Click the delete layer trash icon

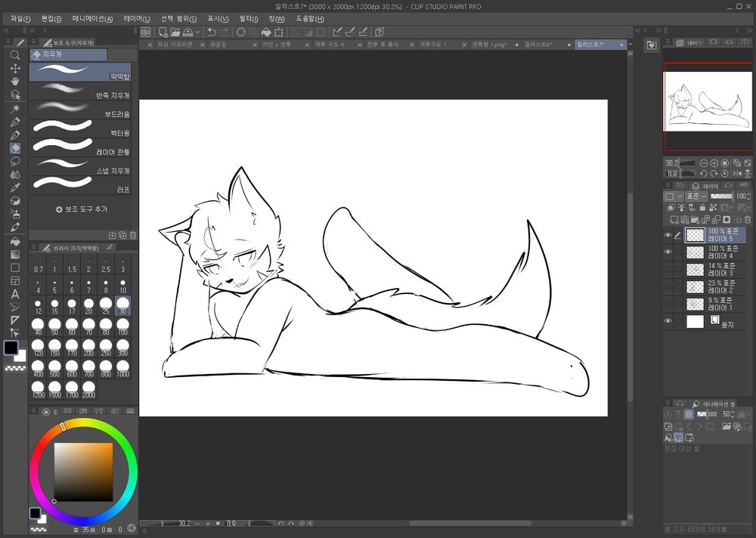point(748,220)
